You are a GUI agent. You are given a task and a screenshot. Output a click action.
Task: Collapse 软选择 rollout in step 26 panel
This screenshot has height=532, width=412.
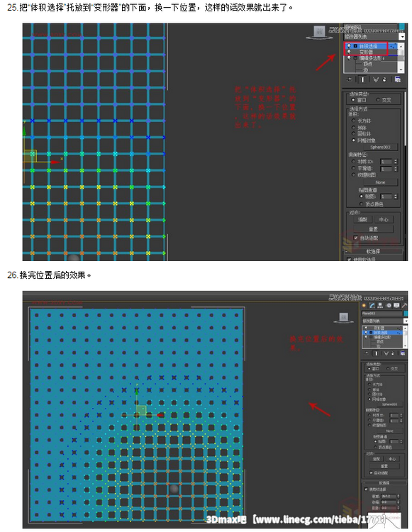[384, 483]
